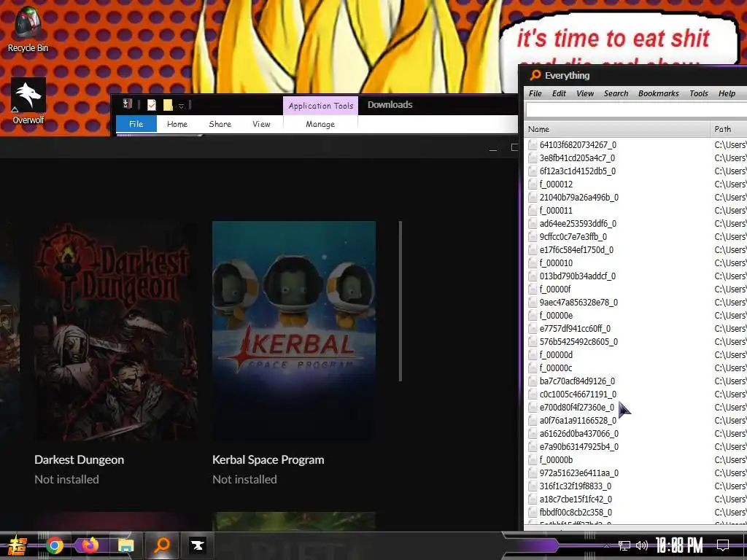Launch Firefox from taskbar
Image resolution: width=747 pixels, height=560 pixels.
(90, 545)
